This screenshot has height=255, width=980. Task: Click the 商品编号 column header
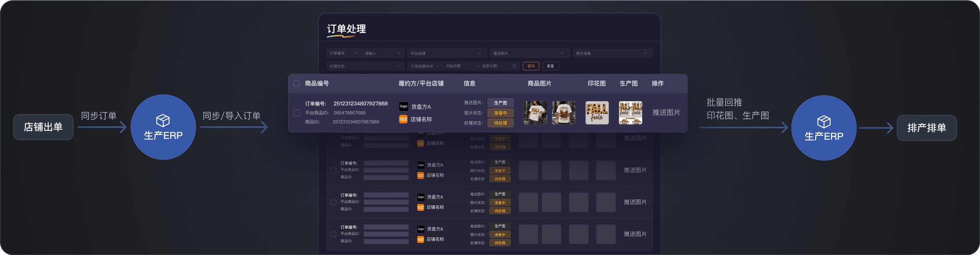(x=317, y=83)
